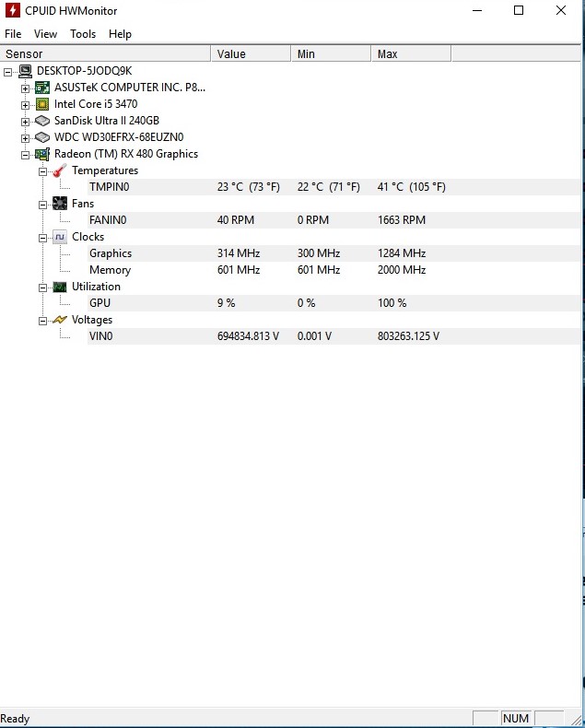Click the 1284 MHz max graphics clock

(402, 253)
